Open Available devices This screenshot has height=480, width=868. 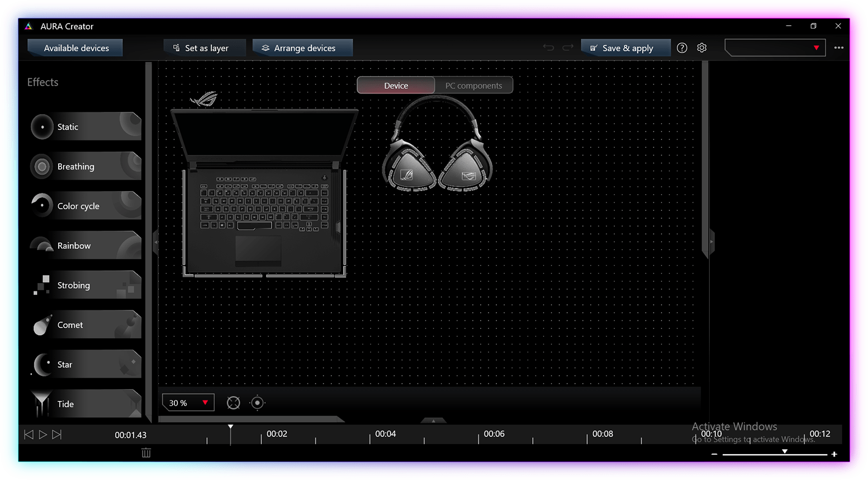click(x=76, y=48)
